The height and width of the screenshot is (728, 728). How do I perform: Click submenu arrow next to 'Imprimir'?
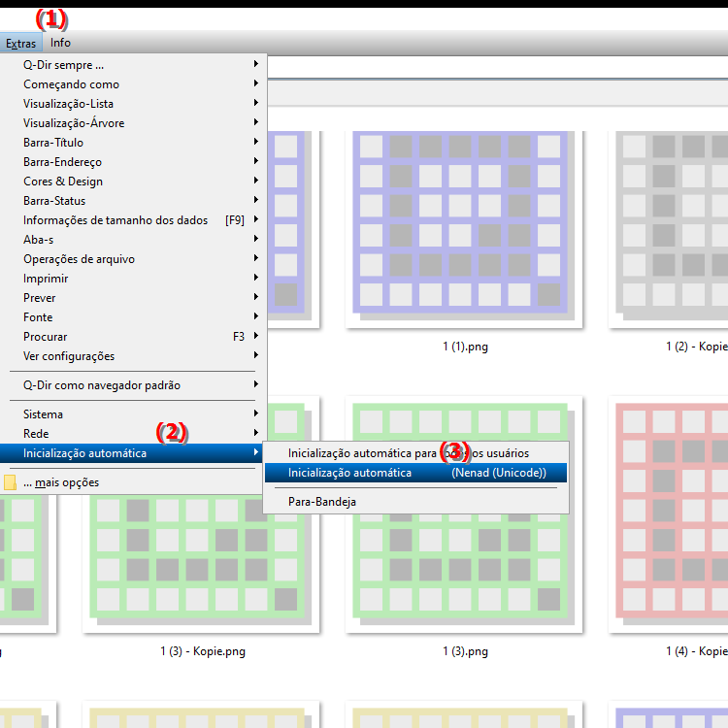256,279
